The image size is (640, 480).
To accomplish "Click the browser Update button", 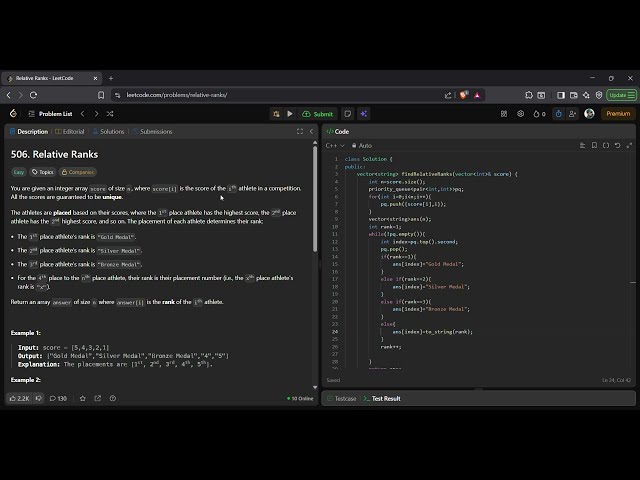I will (x=621, y=95).
